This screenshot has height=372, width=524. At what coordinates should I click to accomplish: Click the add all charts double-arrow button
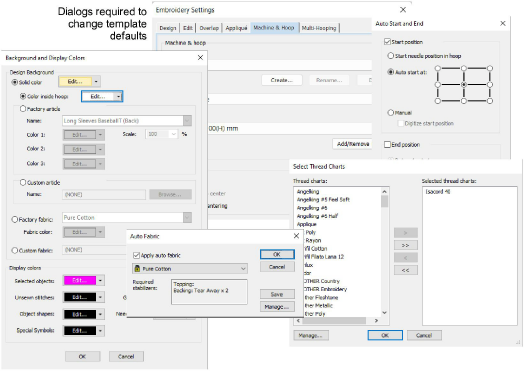point(406,245)
